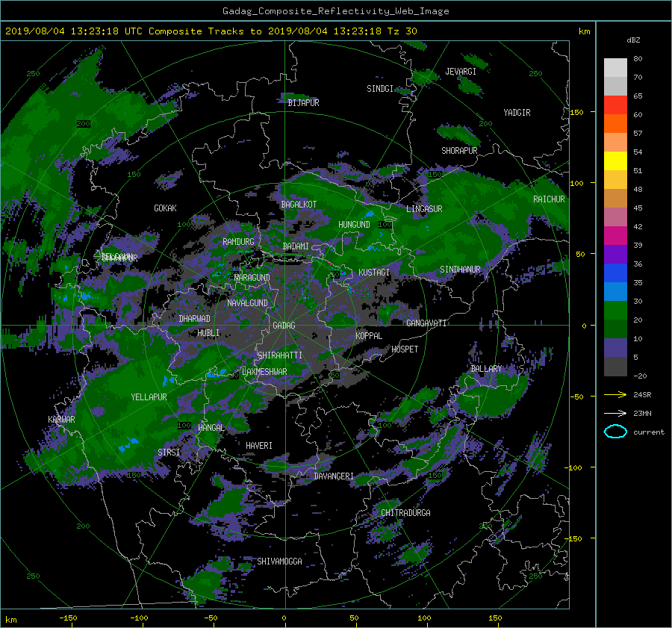Click the CHITRADURGA label
Image resolution: width=672 pixels, height=628 pixels.
coord(405,513)
